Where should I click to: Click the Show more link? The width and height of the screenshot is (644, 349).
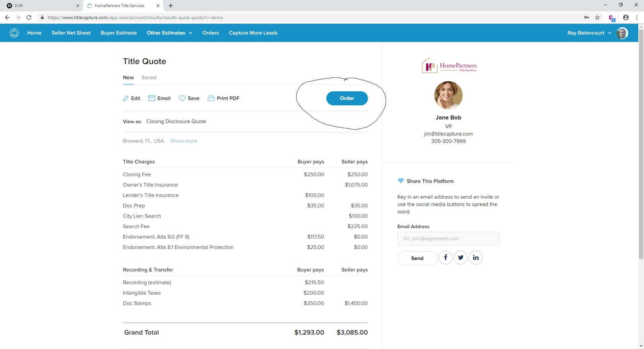pyautogui.click(x=183, y=141)
